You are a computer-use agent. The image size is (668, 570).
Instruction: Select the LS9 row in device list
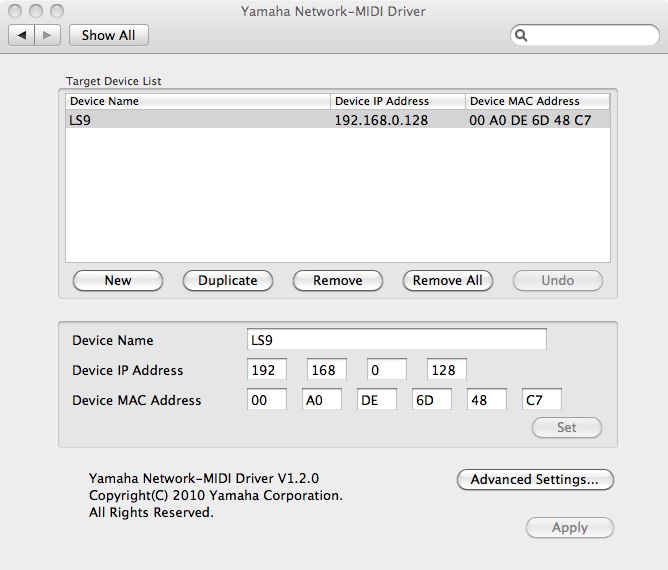338,120
